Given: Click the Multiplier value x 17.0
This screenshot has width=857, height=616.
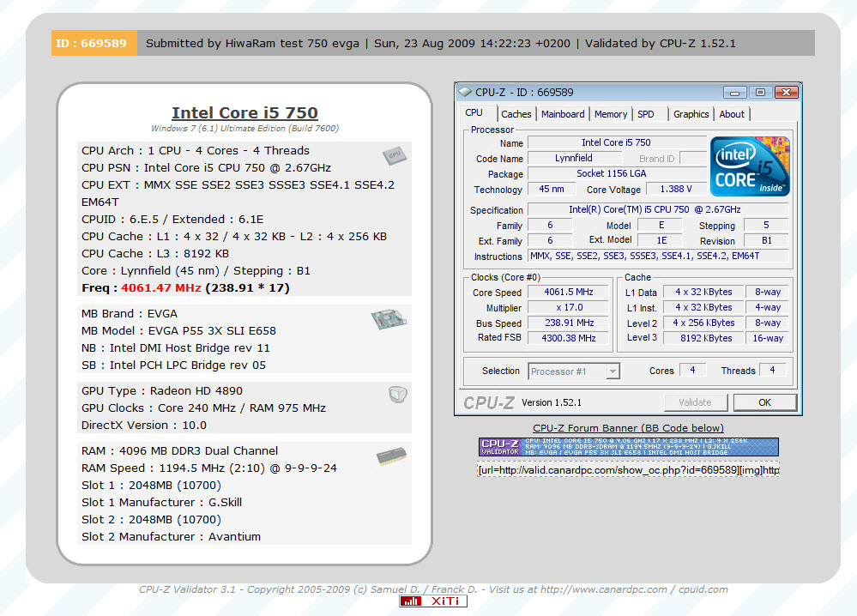Looking at the screenshot, I should 569,308.
